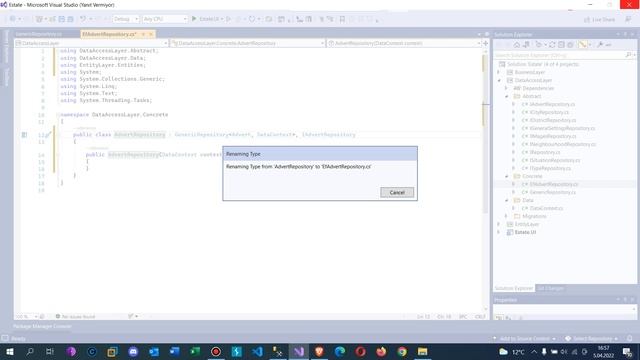640x360 pixels.
Task: Open Microsoft Edge from the taskbar
Action: 340,351
